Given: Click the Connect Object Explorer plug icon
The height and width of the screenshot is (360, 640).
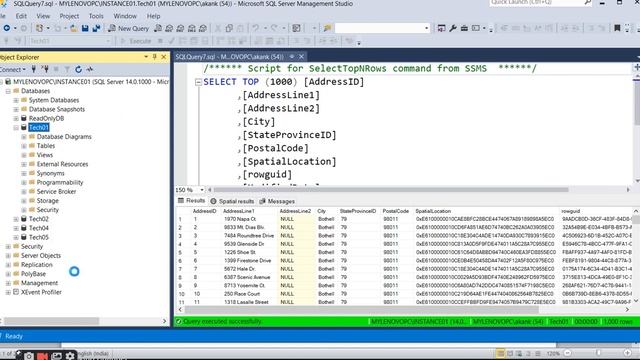Looking at the screenshot, I should click(34, 69).
